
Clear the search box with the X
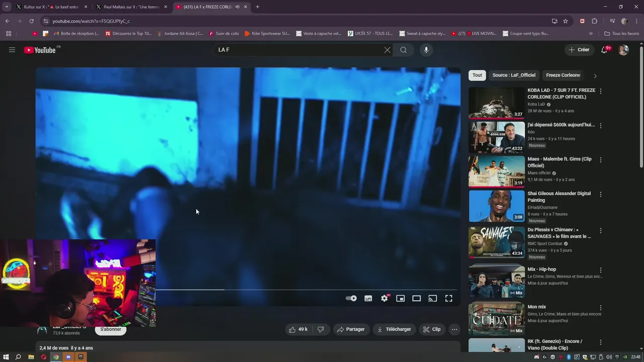click(387, 50)
